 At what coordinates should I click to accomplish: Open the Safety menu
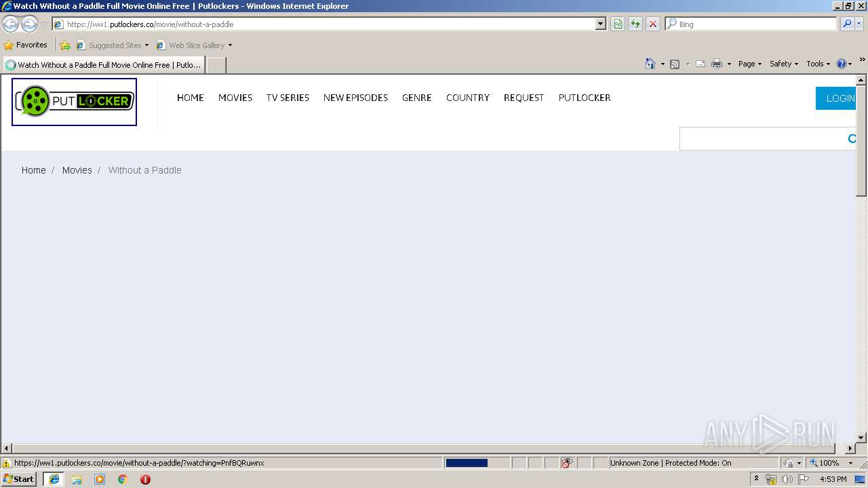784,64
